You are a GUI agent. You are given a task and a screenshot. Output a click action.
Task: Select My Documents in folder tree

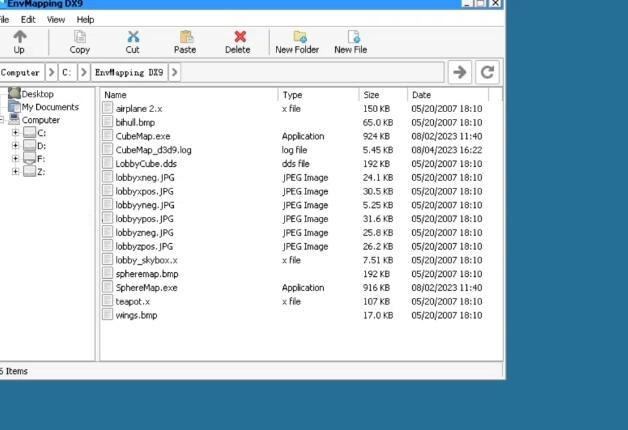pyautogui.click(x=50, y=107)
